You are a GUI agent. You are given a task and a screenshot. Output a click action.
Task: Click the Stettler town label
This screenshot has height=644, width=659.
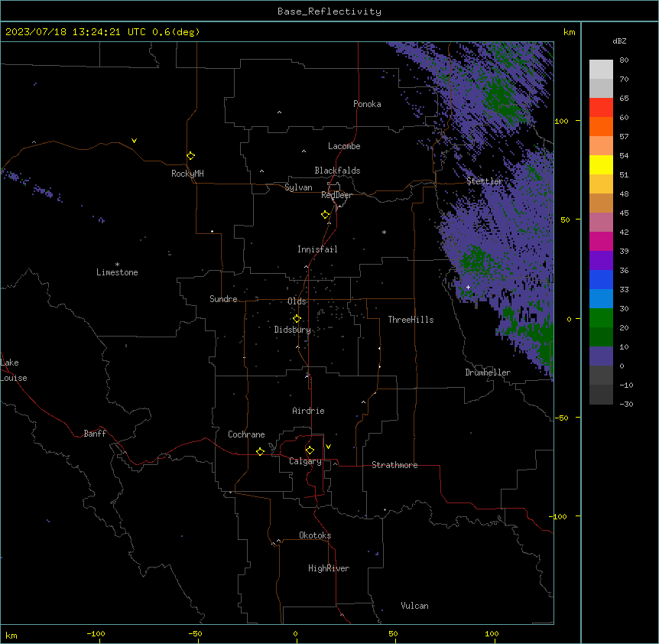click(485, 181)
